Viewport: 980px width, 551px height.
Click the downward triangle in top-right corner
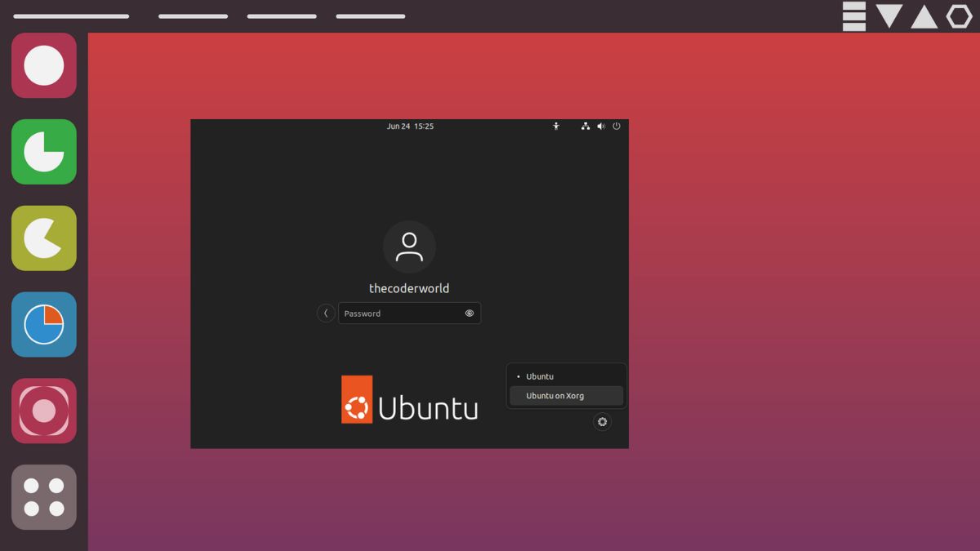pos(889,16)
